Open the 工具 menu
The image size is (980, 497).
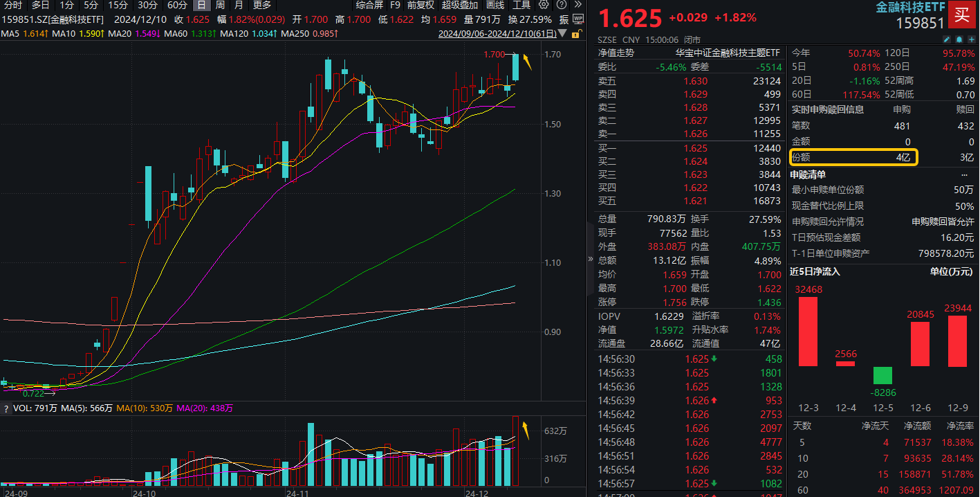[522, 5]
